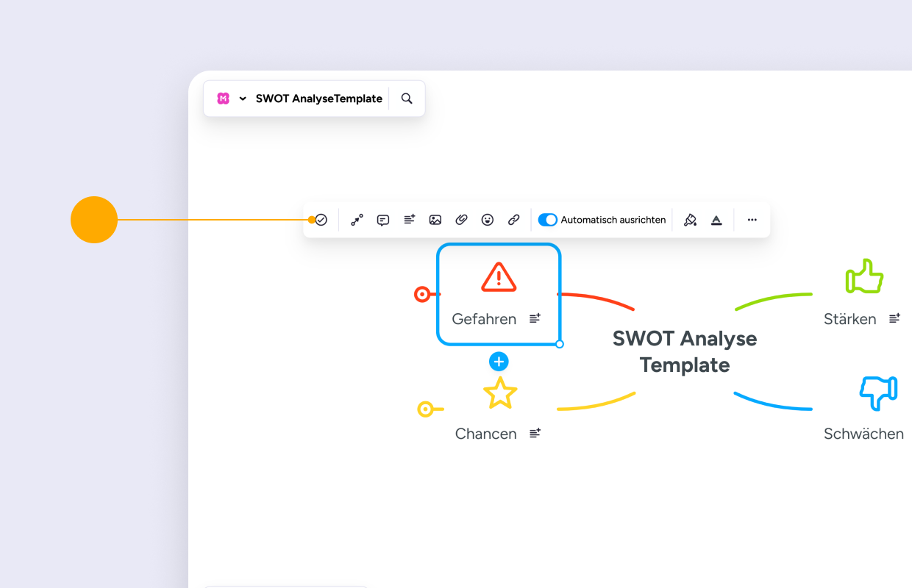Open the text color underline A option
Viewport: 912px width, 588px height.
(716, 220)
